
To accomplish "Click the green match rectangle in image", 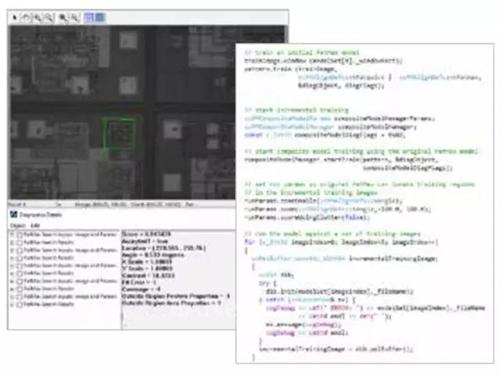I will pos(119,133).
